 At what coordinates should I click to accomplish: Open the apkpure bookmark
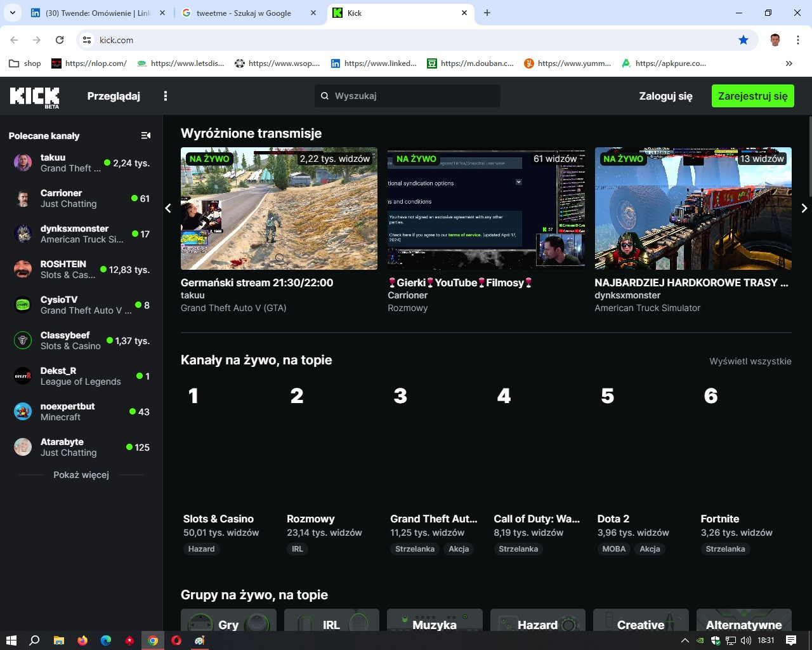click(x=664, y=63)
